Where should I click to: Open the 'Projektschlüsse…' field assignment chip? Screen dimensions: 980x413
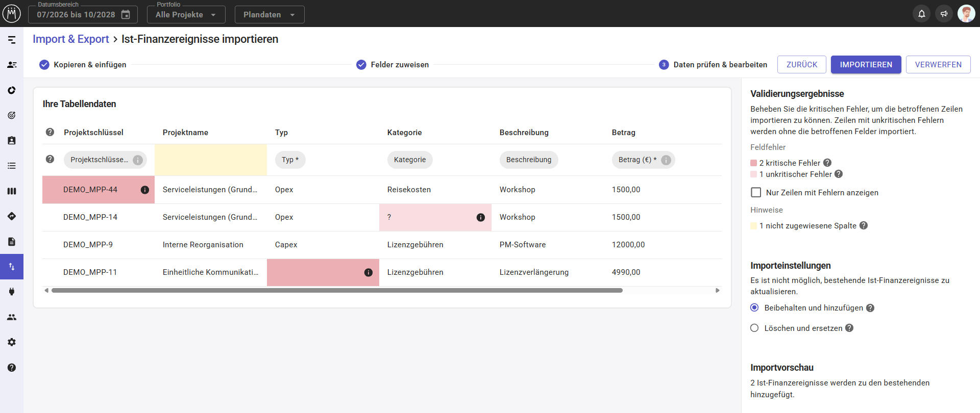[x=105, y=160]
